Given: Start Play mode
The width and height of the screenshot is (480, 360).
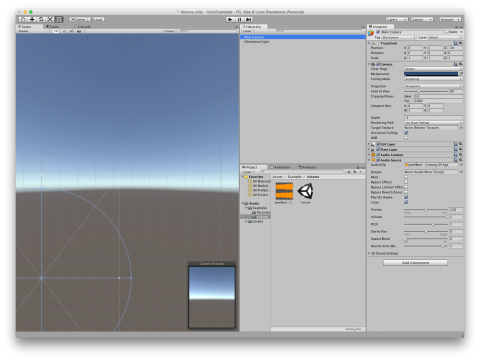Looking at the screenshot, I should [230, 19].
